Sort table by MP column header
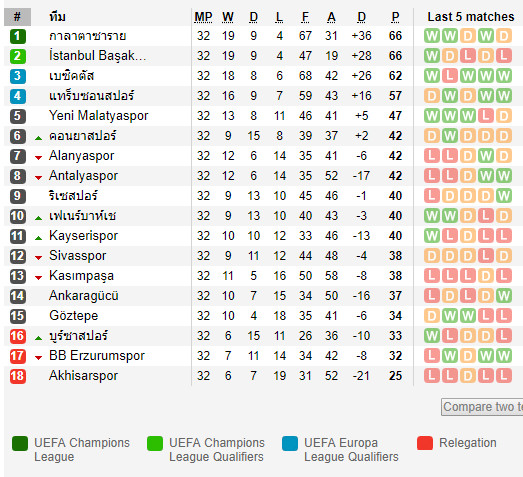523x477 pixels. click(203, 17)
